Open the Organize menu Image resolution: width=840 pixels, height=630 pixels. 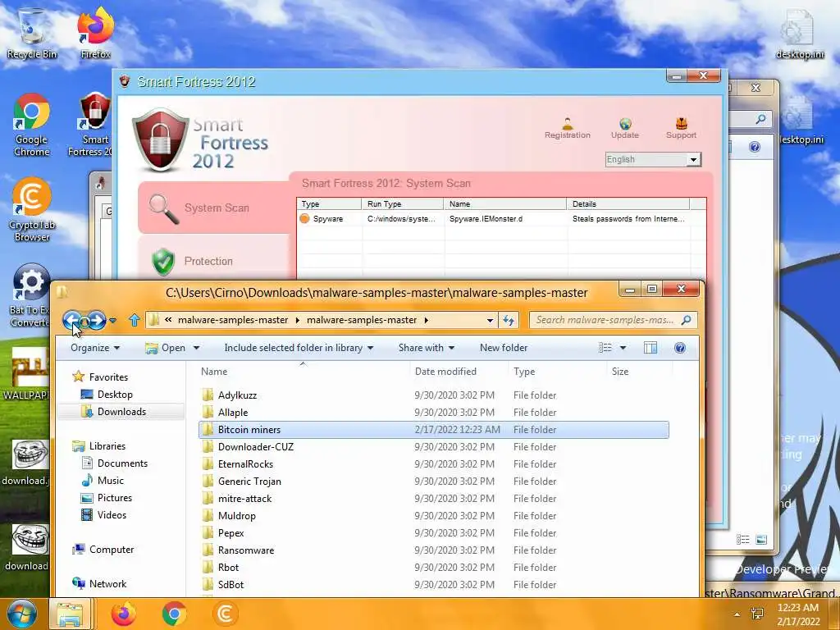(x=95, y=348)
